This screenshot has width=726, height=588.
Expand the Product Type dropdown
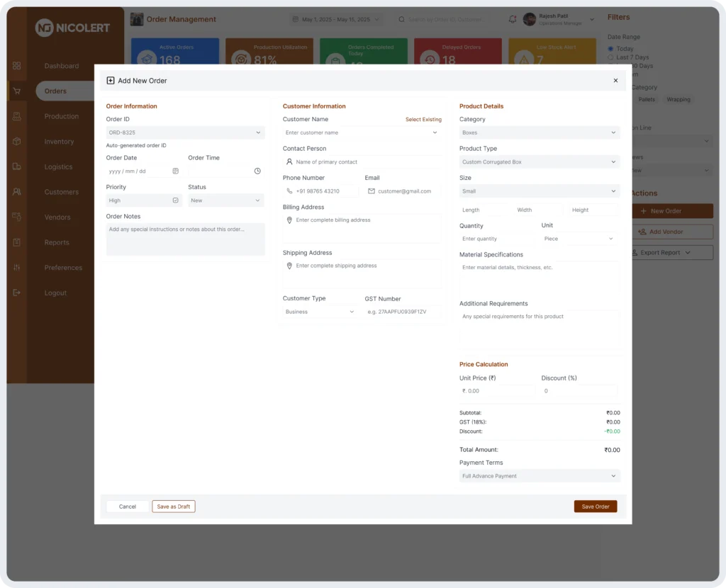(x=539, y=162)
